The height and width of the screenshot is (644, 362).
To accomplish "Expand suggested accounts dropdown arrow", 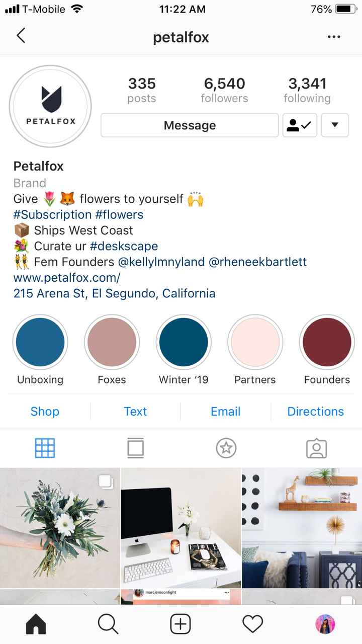I will pyautogui.click(x=334, y=125).
